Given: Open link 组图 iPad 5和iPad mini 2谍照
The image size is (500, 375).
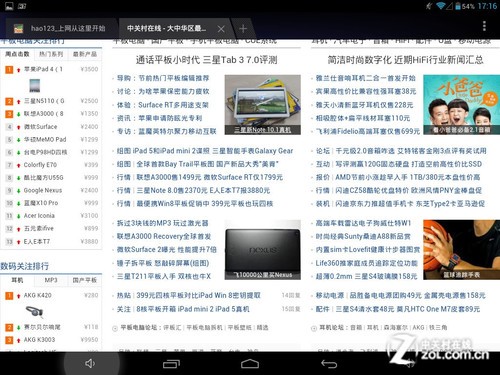Looking at the screenshot, I should (x=163, y=151).
